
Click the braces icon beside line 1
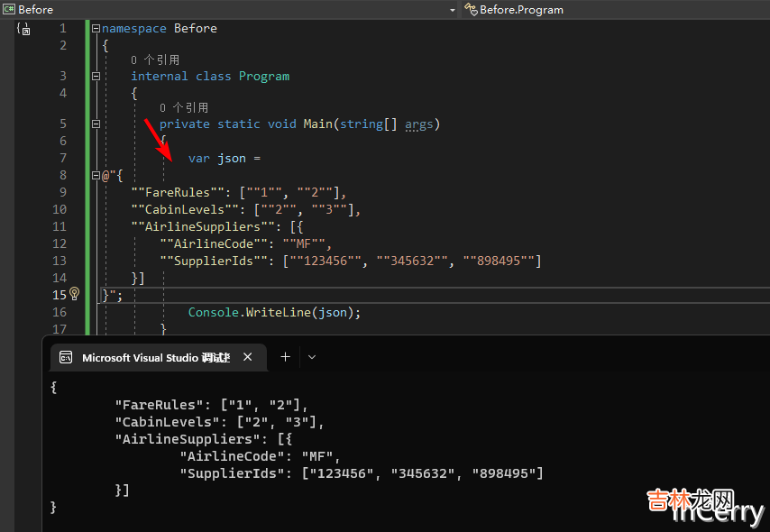click(x=23, y=30)
